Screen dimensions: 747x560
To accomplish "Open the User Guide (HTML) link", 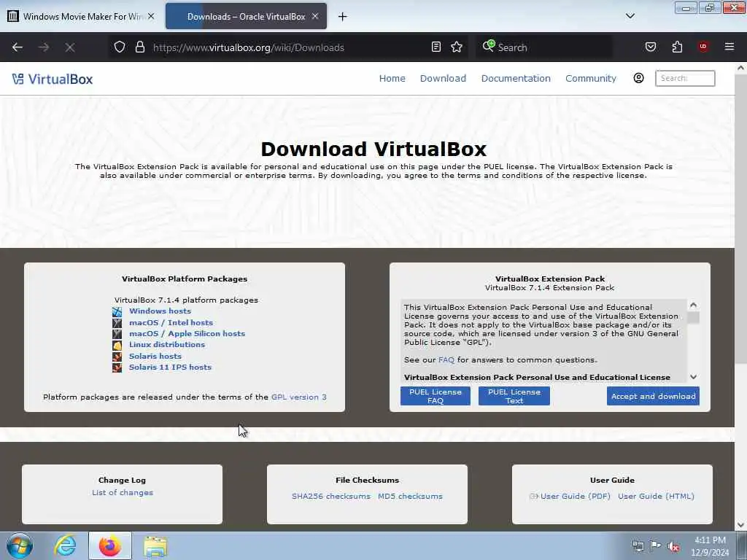I will pyautogui.click(x=656, y=496).
